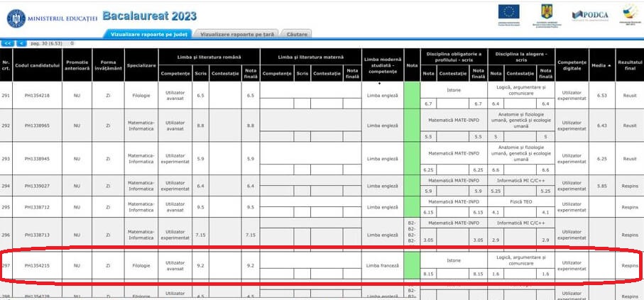Click the Specializare column header
The image size is (644, 300).
point(141,65)
